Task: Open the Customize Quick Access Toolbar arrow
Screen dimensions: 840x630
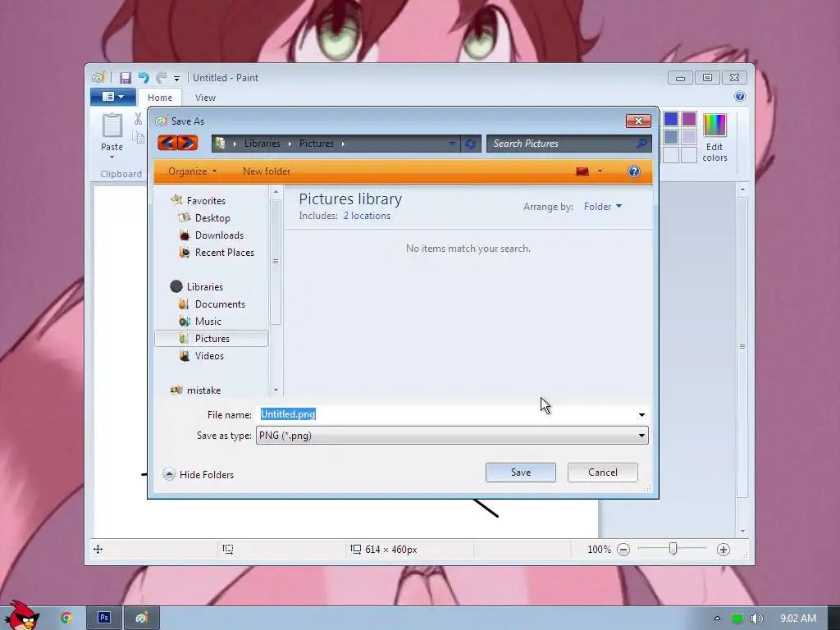Action: [177, 79]
